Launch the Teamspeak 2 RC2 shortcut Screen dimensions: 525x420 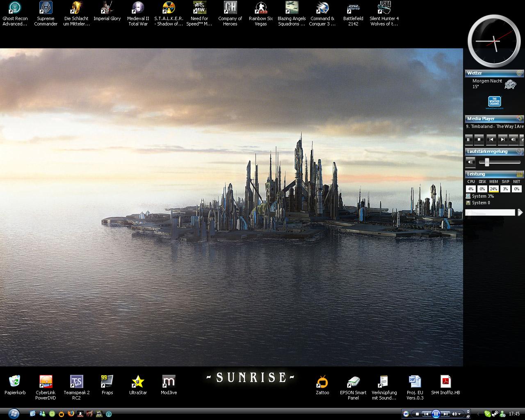pos(76,387)
